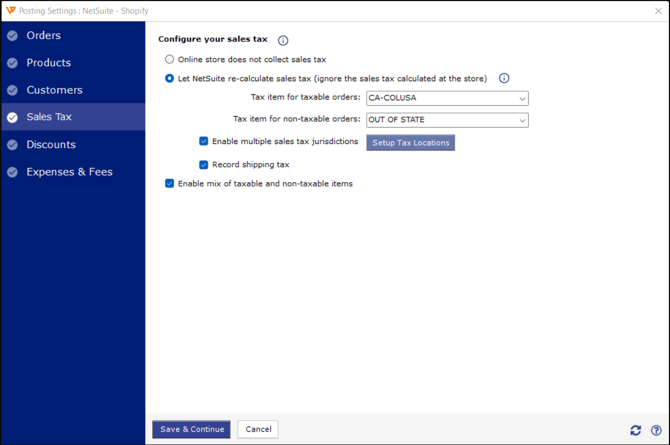Click the refresh icon at bottom right
Screen dimensions: 670x445
(635, 430)
